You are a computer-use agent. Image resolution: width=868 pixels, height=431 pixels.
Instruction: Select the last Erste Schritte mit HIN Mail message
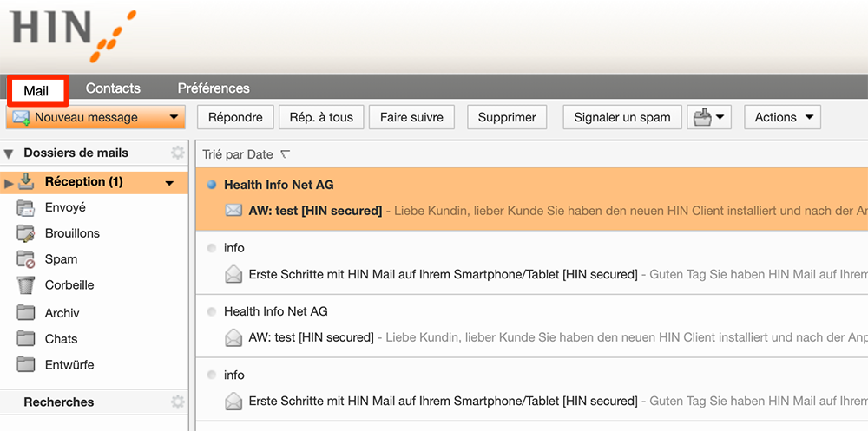click(531, 389)
